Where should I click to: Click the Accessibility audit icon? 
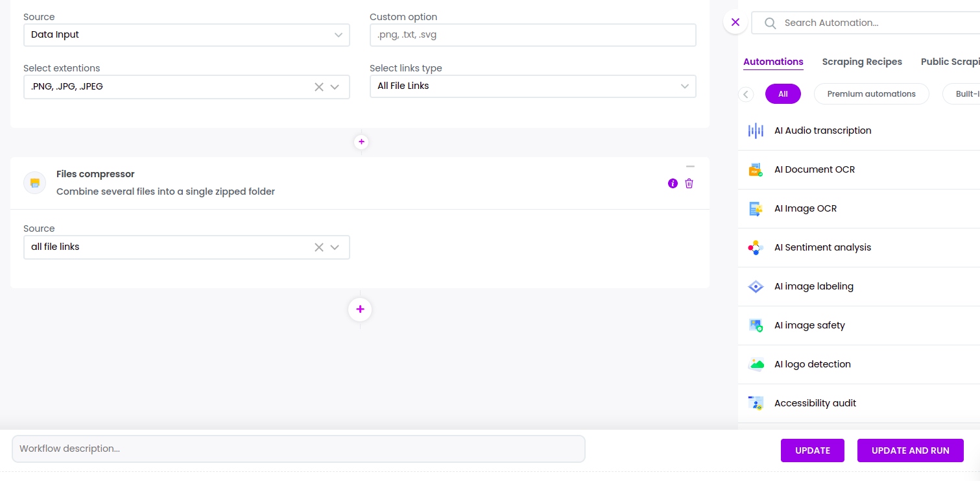(755, 403)
